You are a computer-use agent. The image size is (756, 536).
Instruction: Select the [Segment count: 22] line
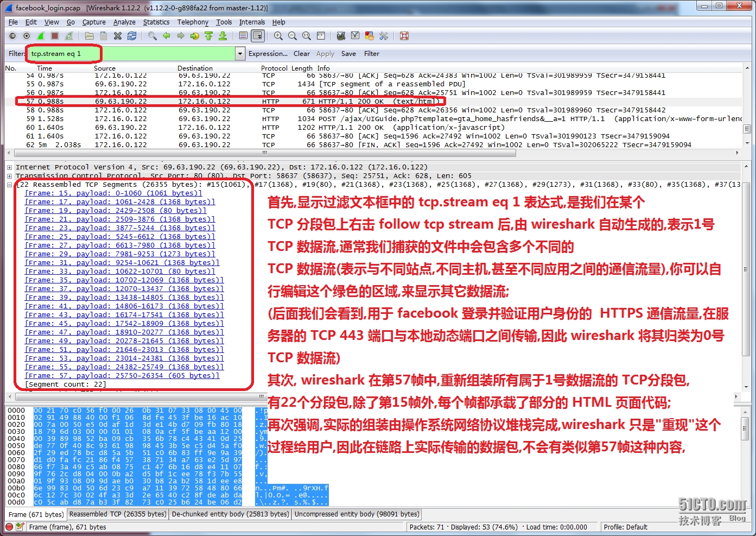66,384
